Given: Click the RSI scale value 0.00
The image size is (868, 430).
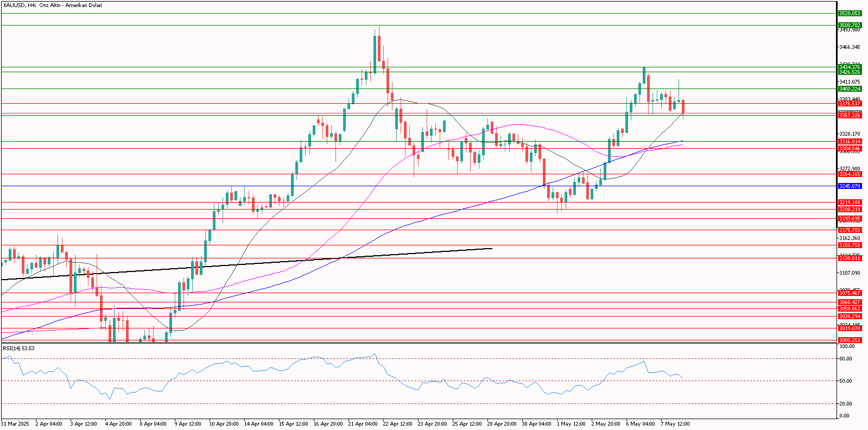Looking at the screenshot, I should (x=844, y=416).
